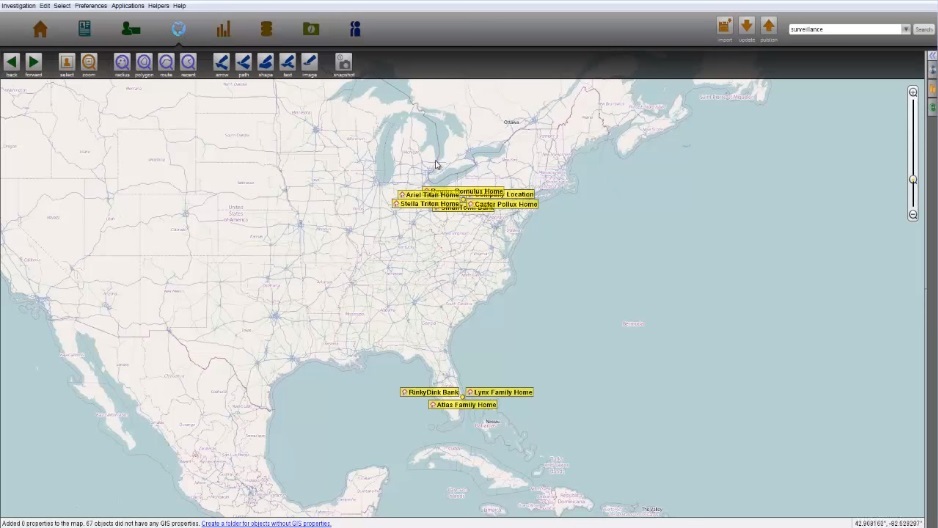The height and width of the screenshot is (528, 938).
Task: Go forward with the green forward arrow
Action: pos(34,62)
